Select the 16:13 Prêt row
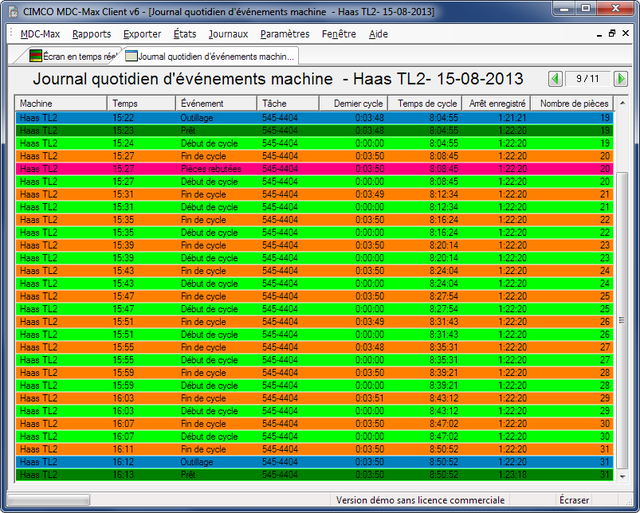The image size is (640, 513). [x=314, y=475]
